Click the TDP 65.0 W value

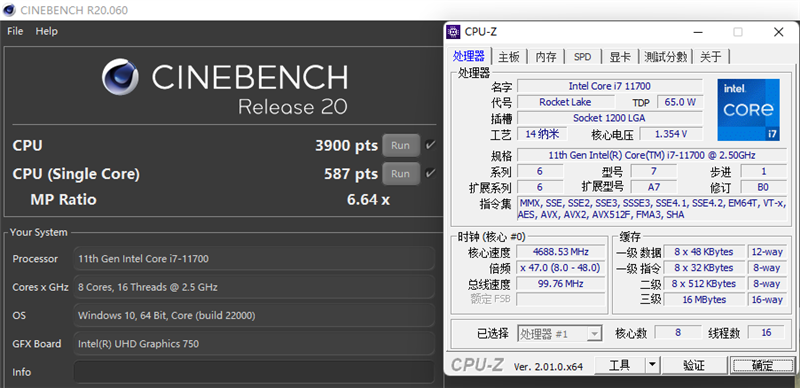tap(680, 102)
